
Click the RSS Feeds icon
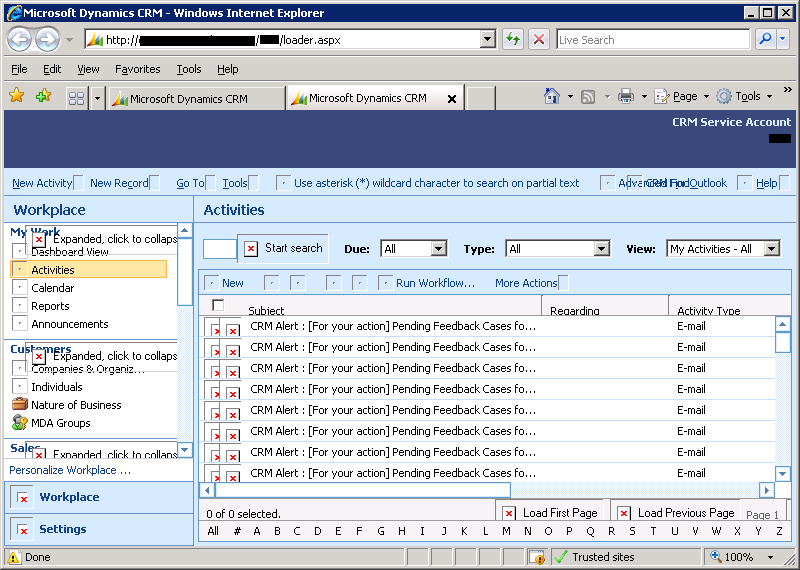coord(588,96)
